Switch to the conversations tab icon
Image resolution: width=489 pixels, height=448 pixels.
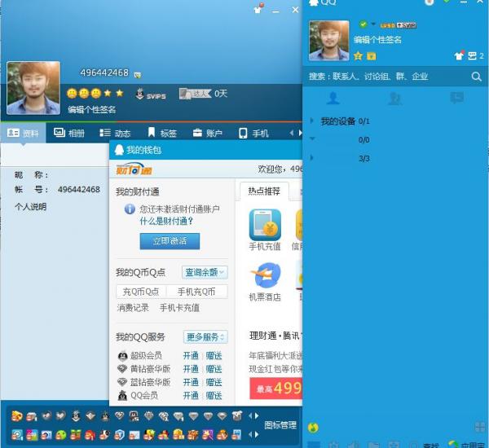coord(457,98)
